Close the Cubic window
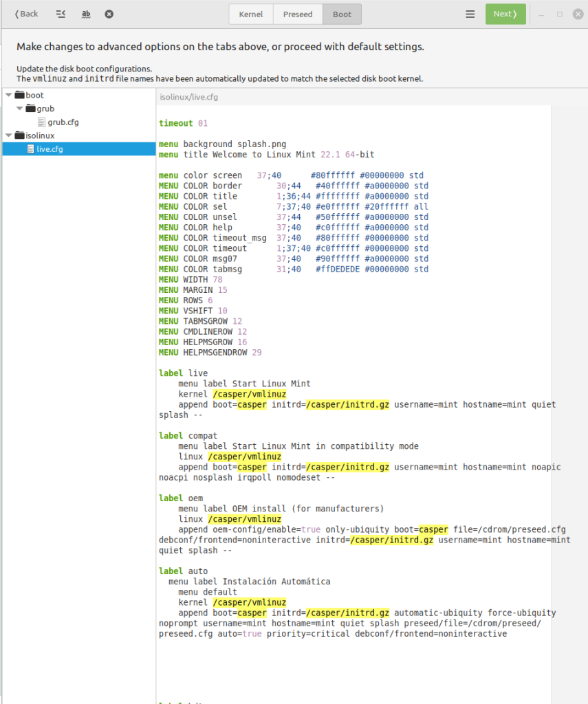This screenshot has width=588, height=704. point(578,14)
